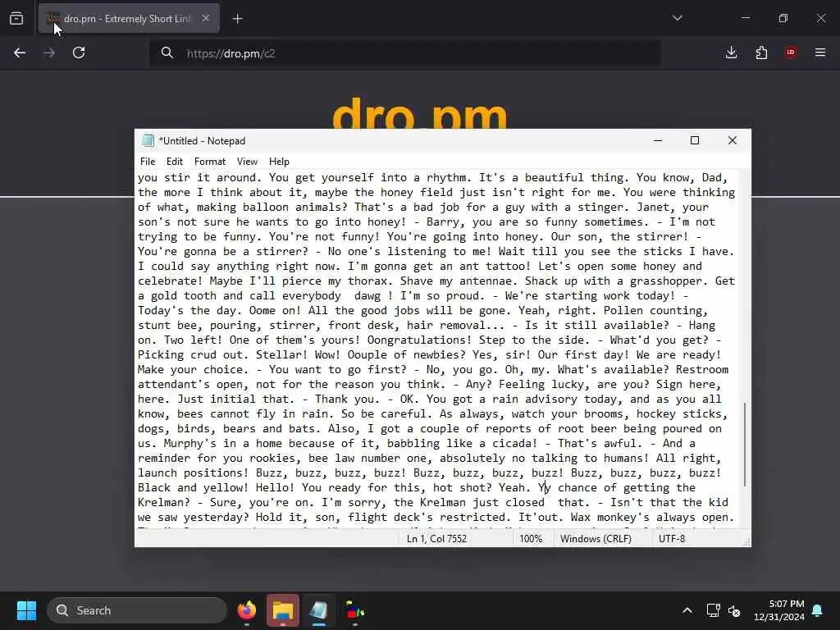This screenshot has height=630, width=840.
Task: Open the list all tabs chevron
Action: [677, 18]
